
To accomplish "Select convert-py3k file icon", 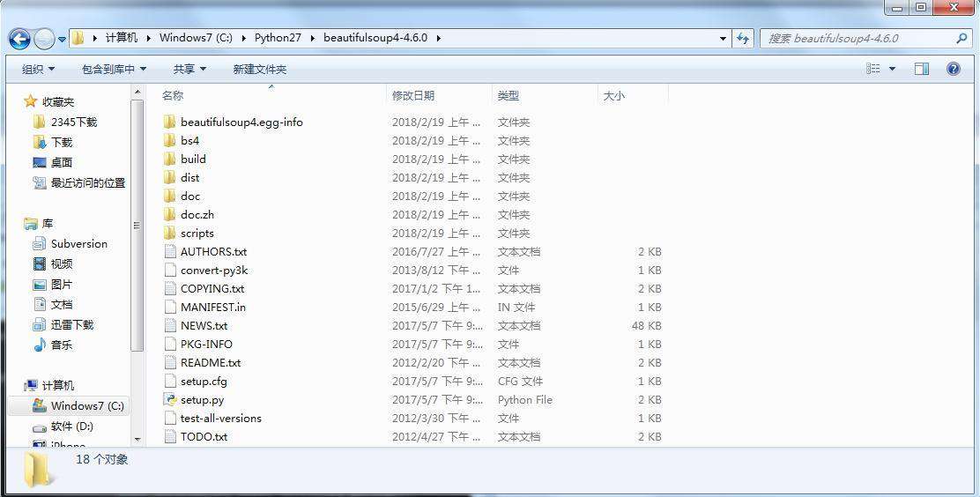I will click(x=170, y=270).
